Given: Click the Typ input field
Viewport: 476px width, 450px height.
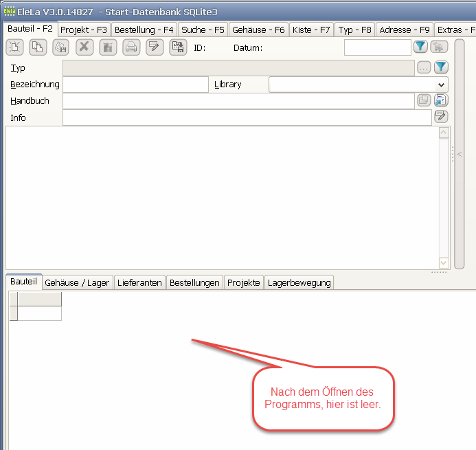Looking at the screenshot, I should pos(238,68).
